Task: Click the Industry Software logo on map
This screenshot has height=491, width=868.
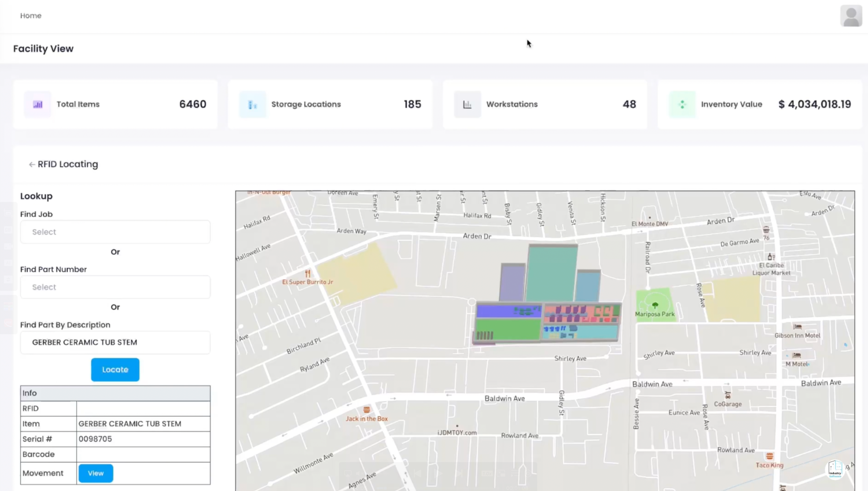Action: [x=835, y=469]
